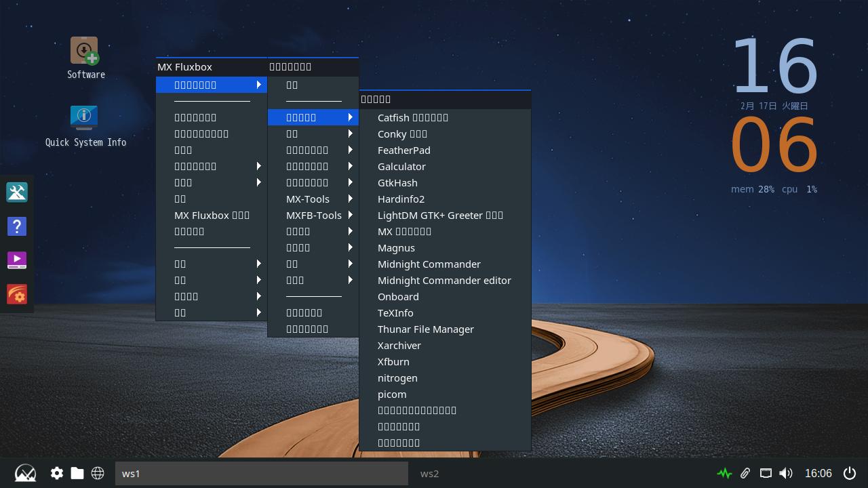Switch to workspace ws2

pyautogui.click(x=430, y=473)
